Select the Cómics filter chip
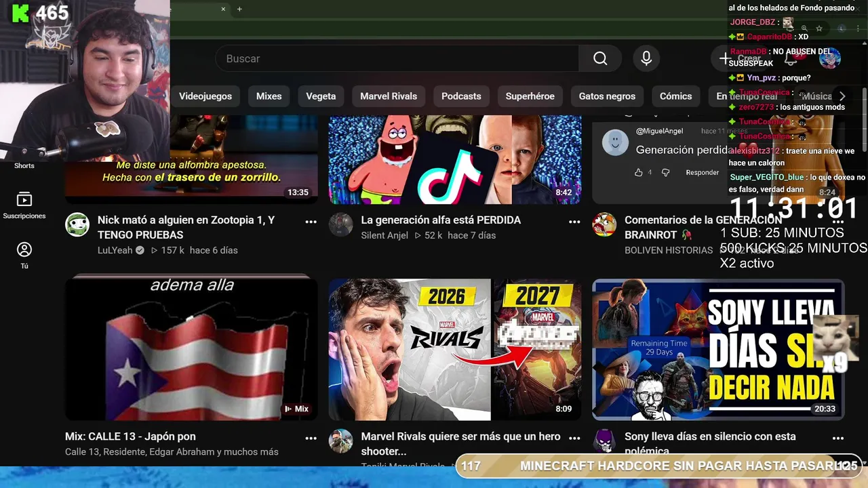This screenshot has height=488, width=868. pyautogui.click(x=675, y=96)
